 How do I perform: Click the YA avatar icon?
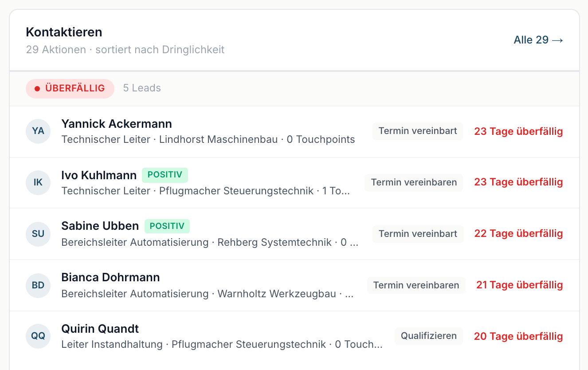pos(38,131)
